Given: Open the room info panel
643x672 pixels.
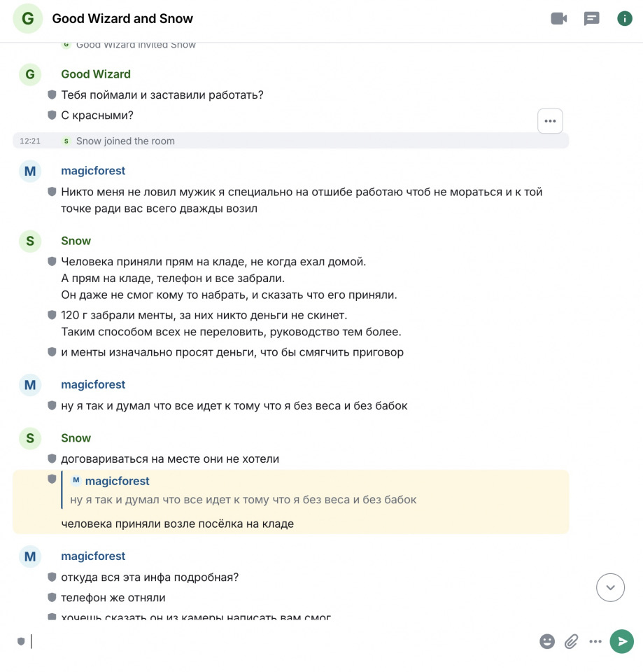Looking at the screenshot, I should click(x=625, y=19).
